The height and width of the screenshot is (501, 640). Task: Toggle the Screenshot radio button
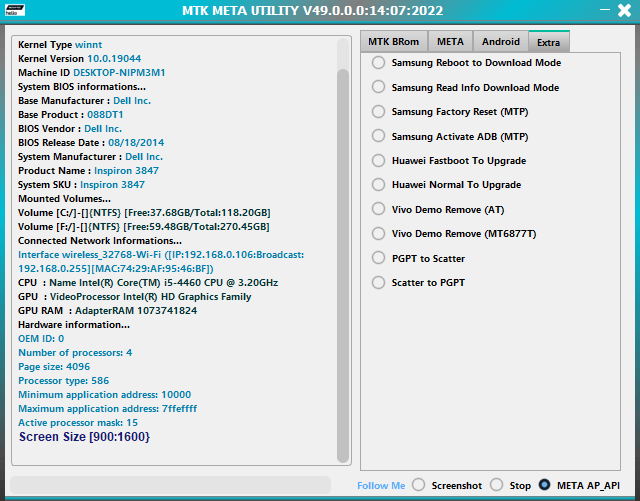tap(418, 485)
